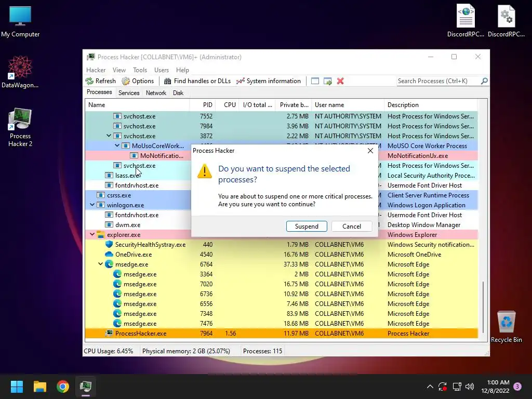Screen dimensions: 532x399
Task: Click the lsass.exe process icon
Action: 109,176
